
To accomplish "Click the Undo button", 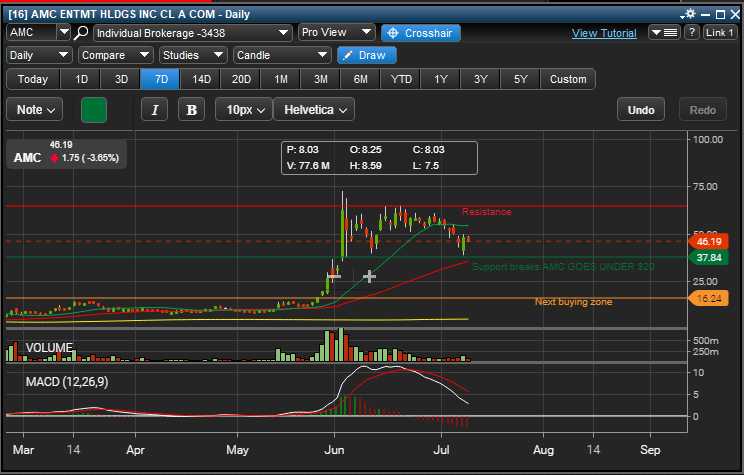I will pyautogui.click(x=641, y=110).
